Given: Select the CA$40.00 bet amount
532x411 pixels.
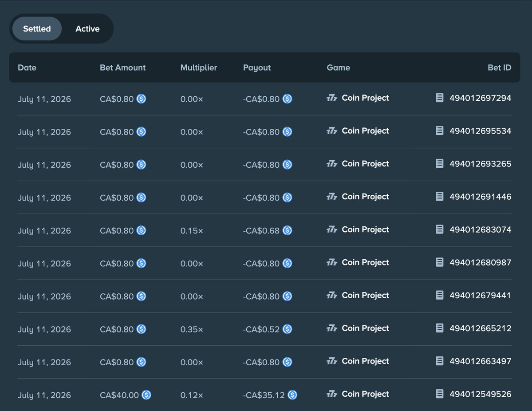Looking at the screenshot, I should click(x=119, y=395).
